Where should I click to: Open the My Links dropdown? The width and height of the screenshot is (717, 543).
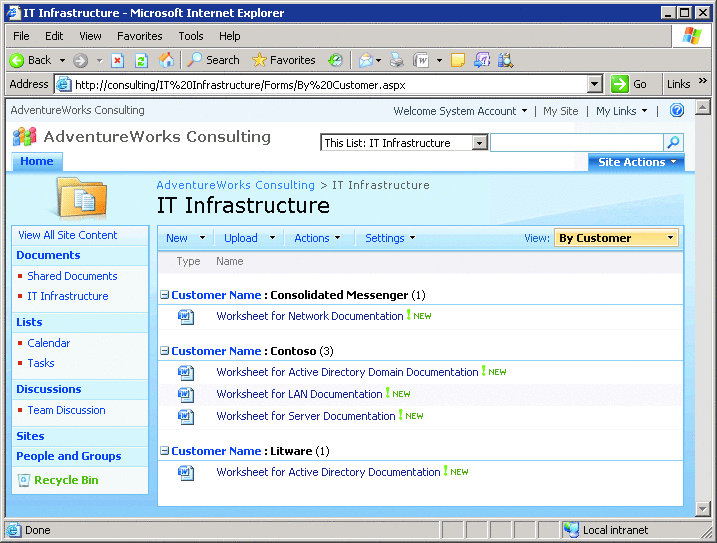click(621, 111)
